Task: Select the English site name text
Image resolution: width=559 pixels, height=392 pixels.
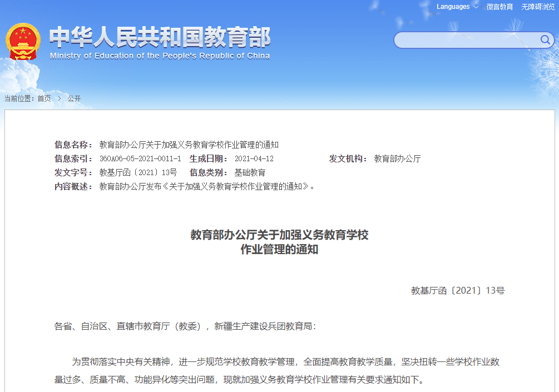Action: tap(159, 56)
